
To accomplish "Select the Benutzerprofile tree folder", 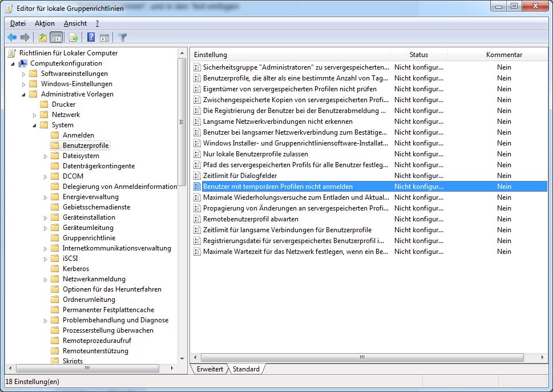I will tap(86, 146).
